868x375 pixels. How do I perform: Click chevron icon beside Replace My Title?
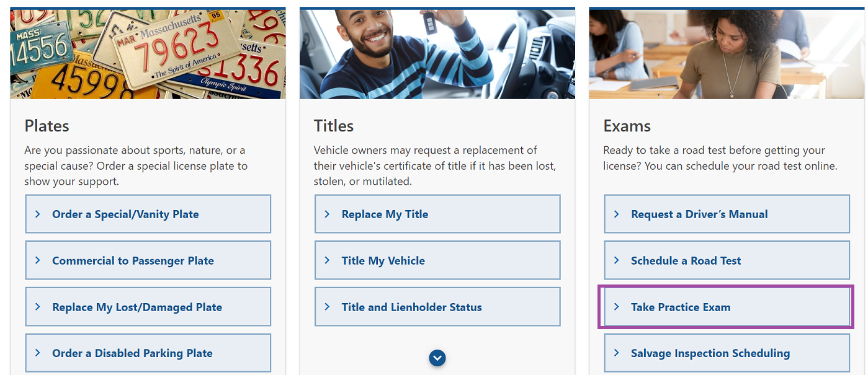click(x=327, y=214)
